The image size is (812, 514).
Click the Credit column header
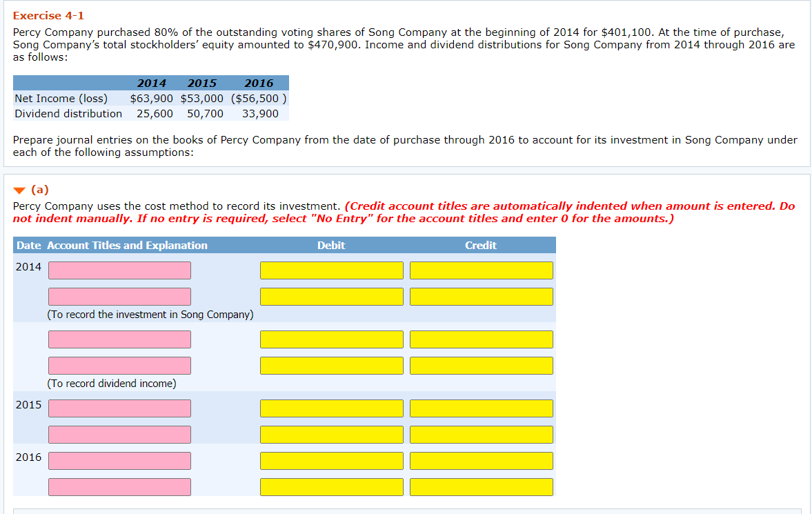pyautogui.click(x=481, y=245)
